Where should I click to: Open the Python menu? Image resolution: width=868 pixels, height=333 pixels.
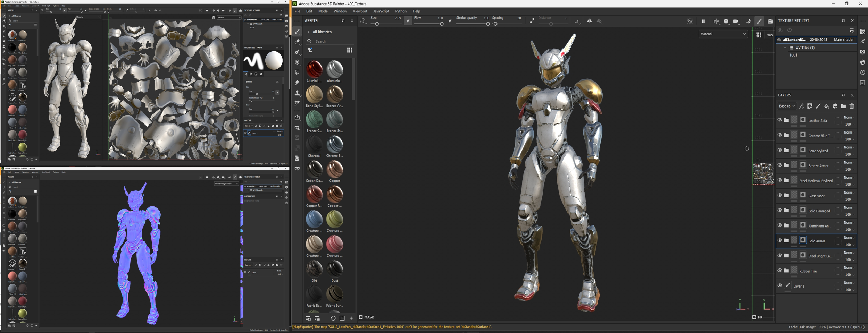[401, 11]
